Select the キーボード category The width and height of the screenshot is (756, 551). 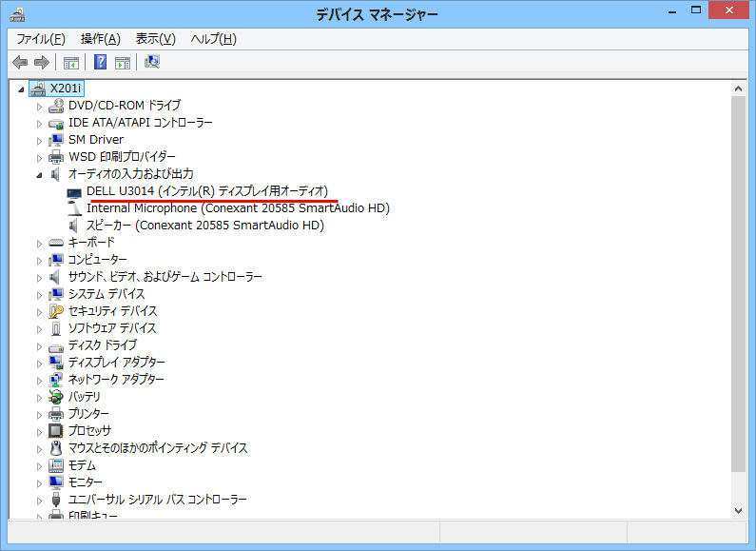pos(90,243)
